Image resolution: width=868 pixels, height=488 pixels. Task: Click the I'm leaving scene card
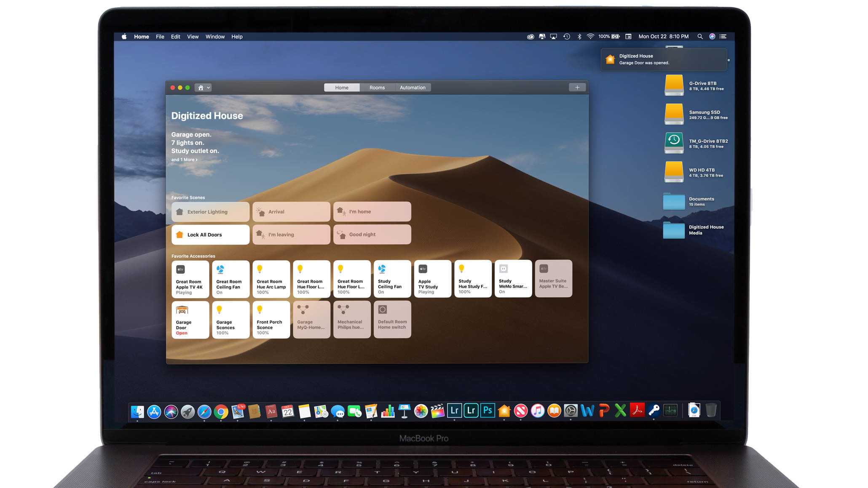tap(291, 234)
